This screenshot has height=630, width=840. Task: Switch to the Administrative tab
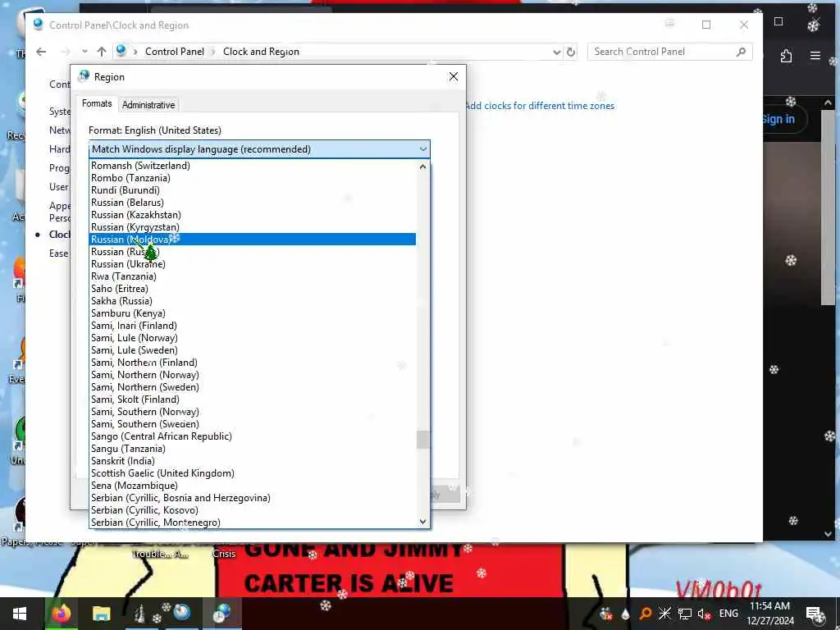click(x=148, y=105)
